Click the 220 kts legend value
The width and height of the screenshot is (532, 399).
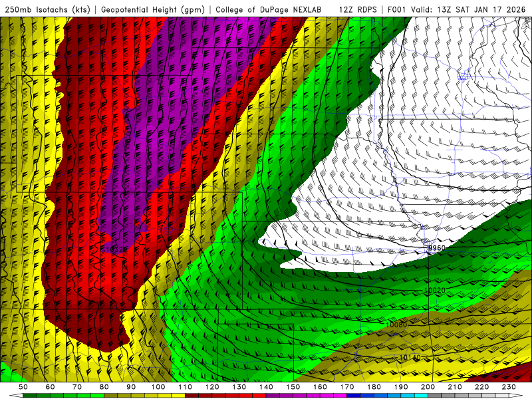[481, 387]
